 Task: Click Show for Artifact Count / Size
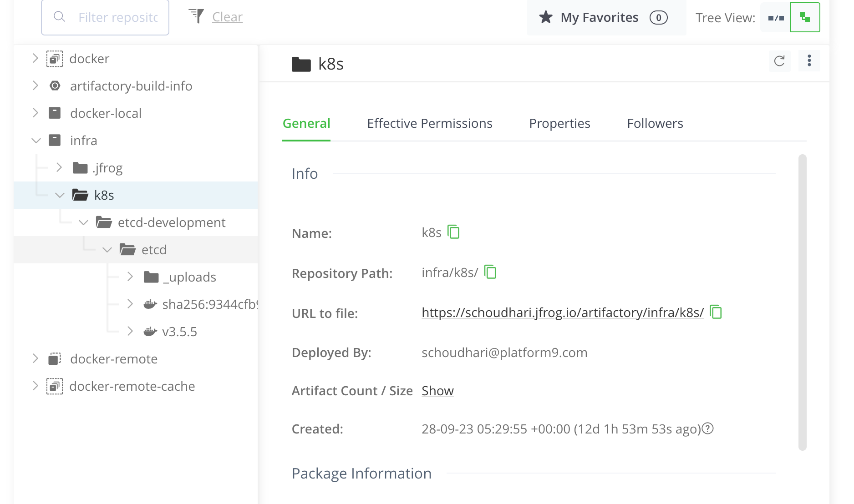pos(437,391)
